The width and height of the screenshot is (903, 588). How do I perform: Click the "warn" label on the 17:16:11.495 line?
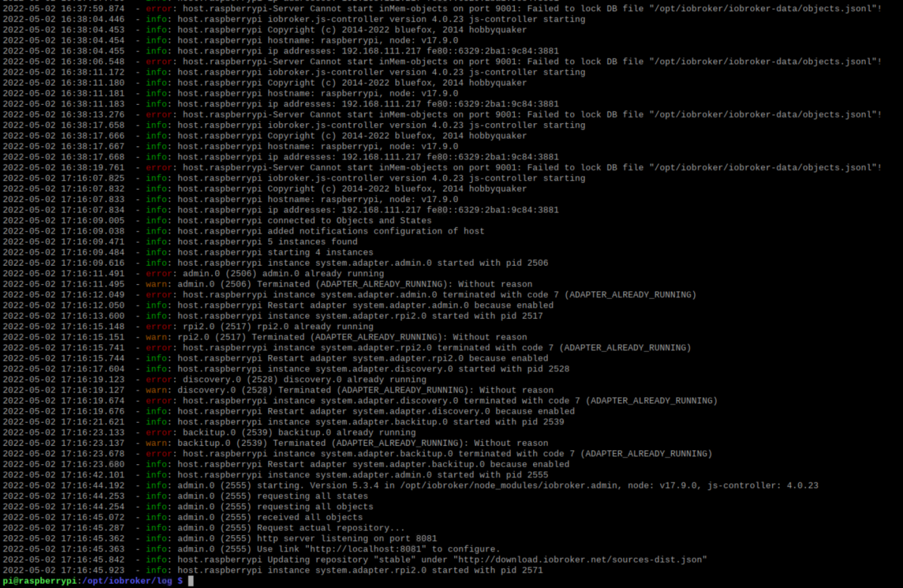click(x=156, y=284)
